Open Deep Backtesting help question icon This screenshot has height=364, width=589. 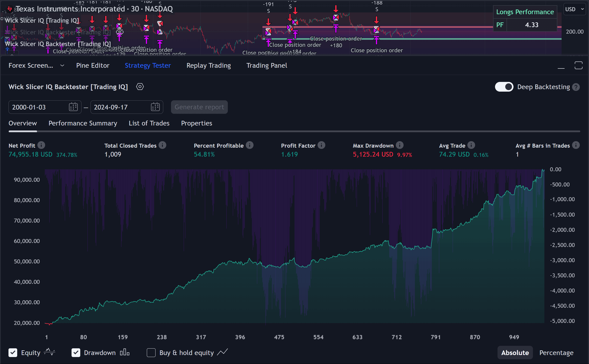click(x=576, y=87)
